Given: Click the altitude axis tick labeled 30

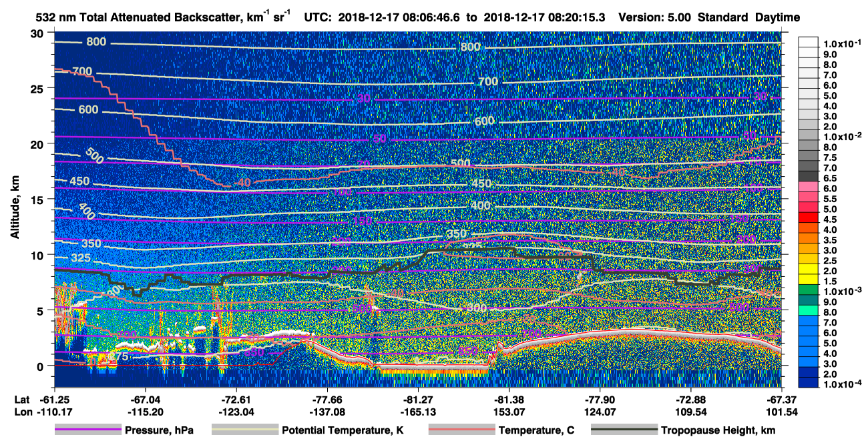Looking at the screenshot, I should click(x=39, y=33).
